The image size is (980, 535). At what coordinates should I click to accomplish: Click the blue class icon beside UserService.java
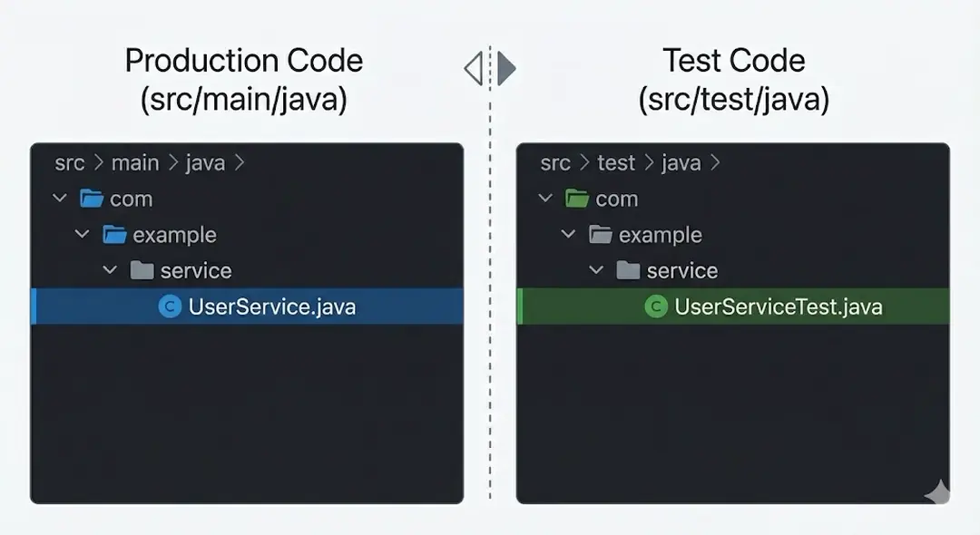[170, 306]
